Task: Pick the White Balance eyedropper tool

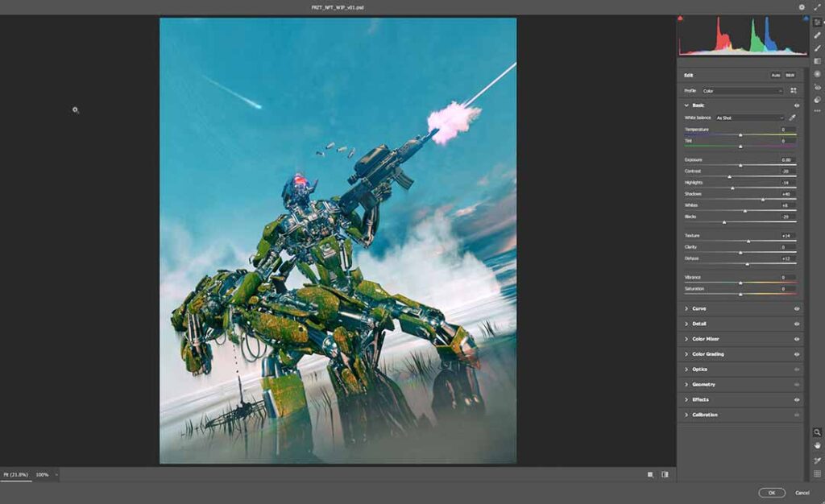Action: pos(792,118)
